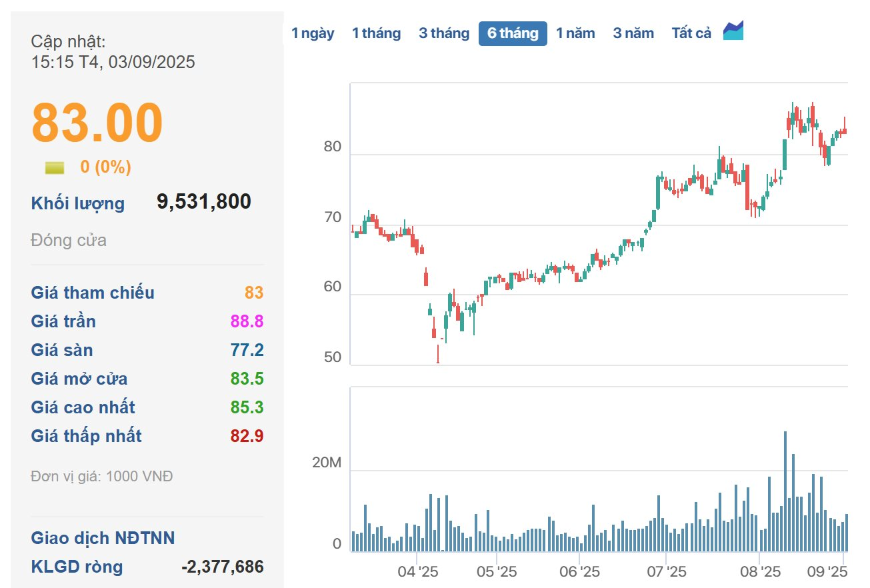Select the Giá trần value 88.8
870x588 pixels.
click(x=247, y=321)
